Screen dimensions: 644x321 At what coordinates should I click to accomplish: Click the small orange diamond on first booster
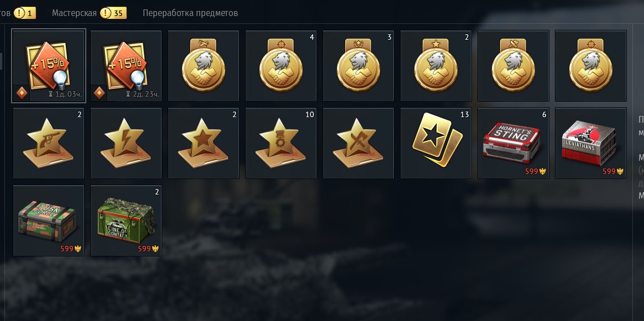tap(22, 93)
